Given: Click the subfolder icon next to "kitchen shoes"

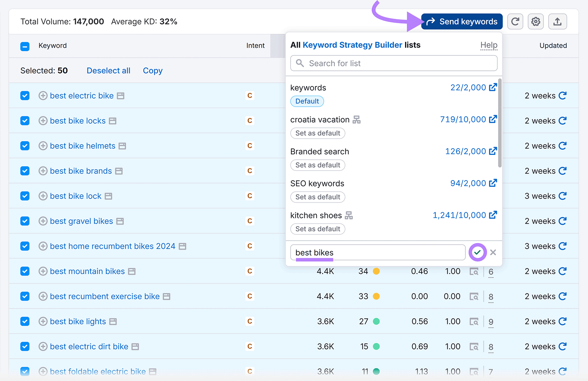Looking at the screenshot, I should tap(349, 215).
